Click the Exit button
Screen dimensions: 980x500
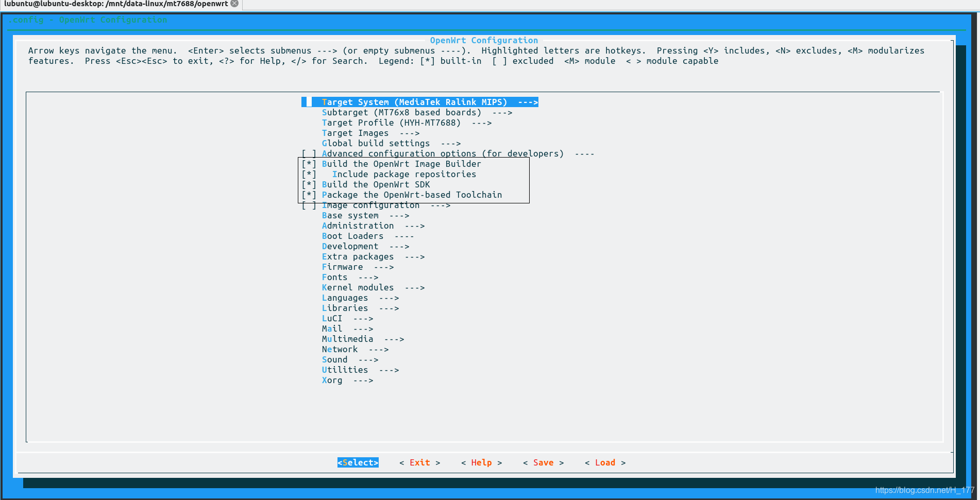(420, 462)
